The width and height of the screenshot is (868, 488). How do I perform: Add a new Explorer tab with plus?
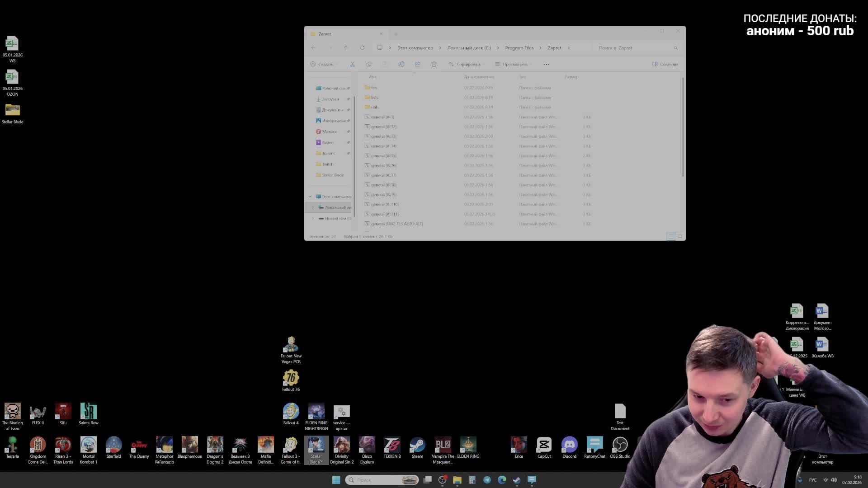tap(396, 34)
